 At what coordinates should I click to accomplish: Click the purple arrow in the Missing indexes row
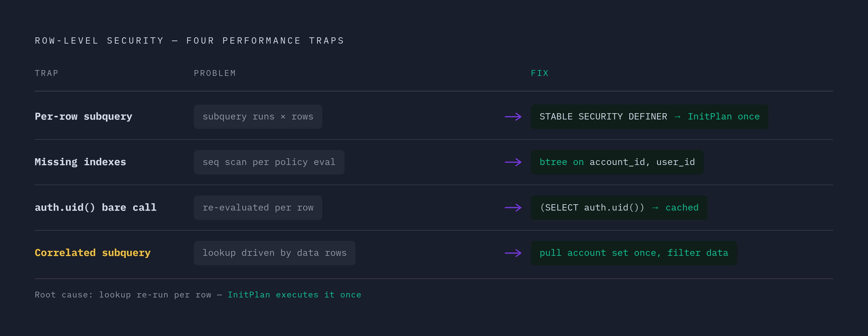point(513,162)
